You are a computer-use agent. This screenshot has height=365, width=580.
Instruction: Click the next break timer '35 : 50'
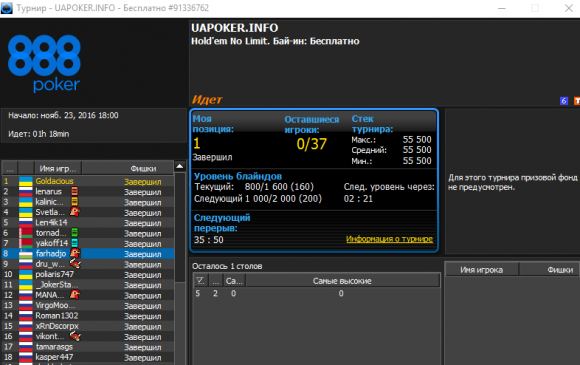(x=209, y=240)
